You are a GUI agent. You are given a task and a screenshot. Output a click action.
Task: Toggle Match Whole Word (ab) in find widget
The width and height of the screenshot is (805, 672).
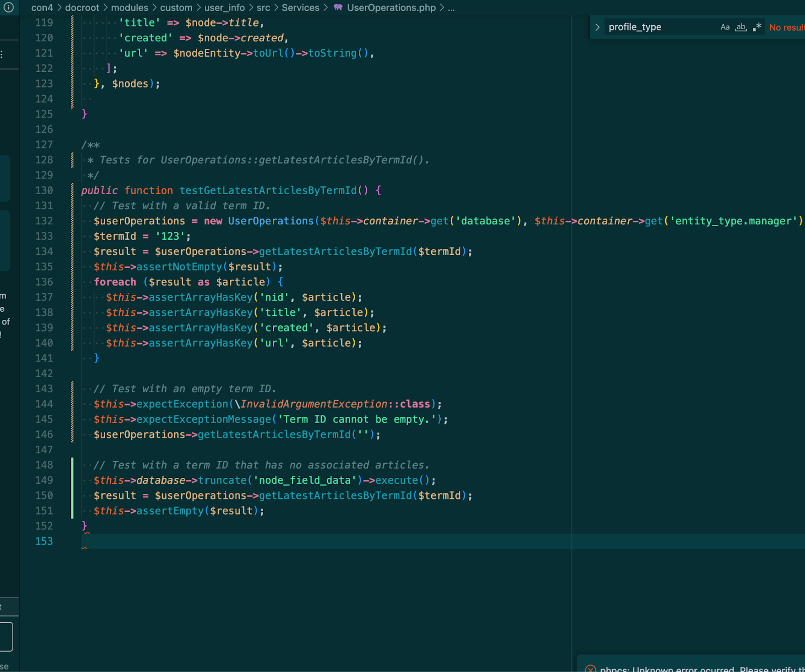741,27
